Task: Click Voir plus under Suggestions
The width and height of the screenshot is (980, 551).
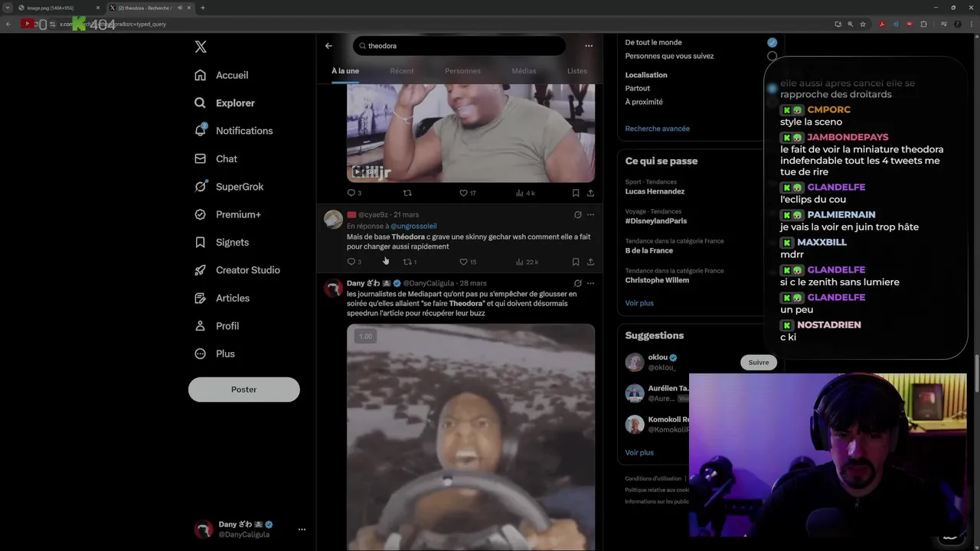Action: (639, 453)
